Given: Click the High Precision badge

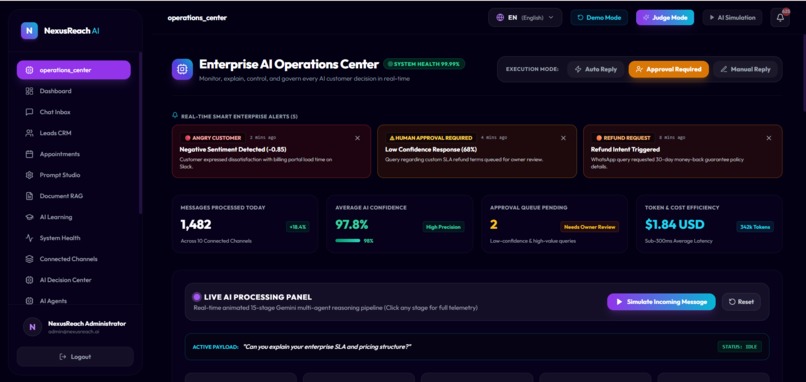Looking at the screenshot, I should click(443, 227).
